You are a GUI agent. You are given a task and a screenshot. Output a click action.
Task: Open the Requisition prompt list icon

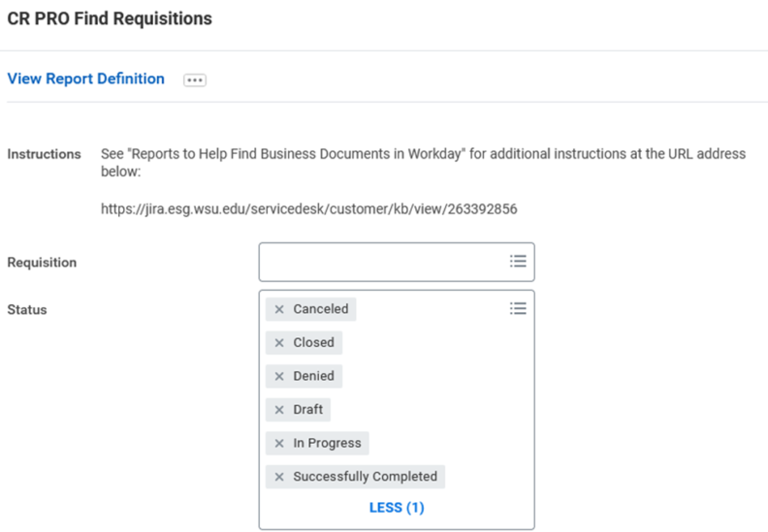518,262
